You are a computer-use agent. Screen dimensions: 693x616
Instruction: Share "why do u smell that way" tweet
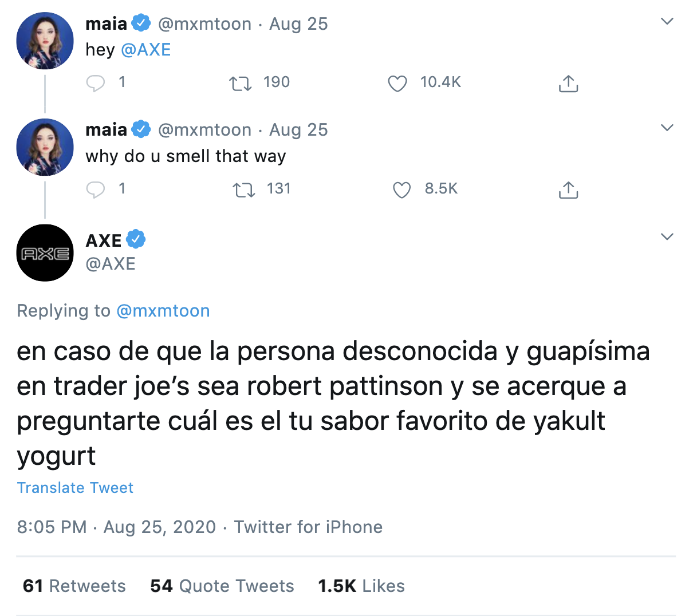click(x=568, y=190)
